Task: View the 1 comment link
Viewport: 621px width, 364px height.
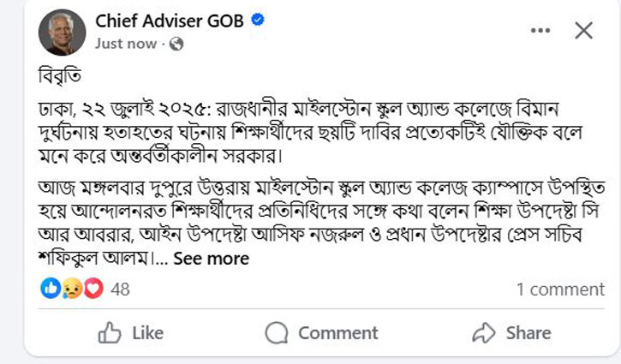Action: coord(560,289)
